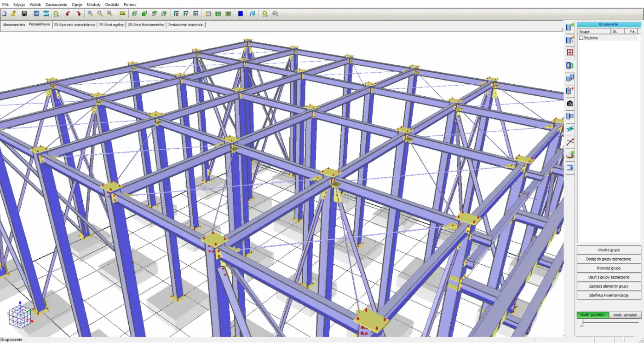Click the first zoom magnifier icon
The height and width of the screenshot is (343, 644).
[x=90, y=14]
